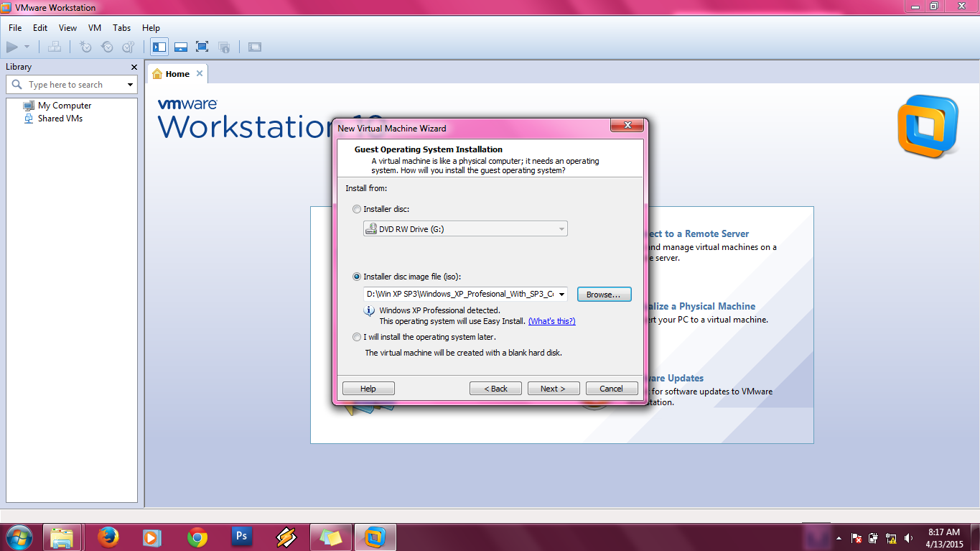The width and height of the screenshot is (980, 551).
Task: Click the magnifier icon in Library search
Action: click(x=17, y=84)
